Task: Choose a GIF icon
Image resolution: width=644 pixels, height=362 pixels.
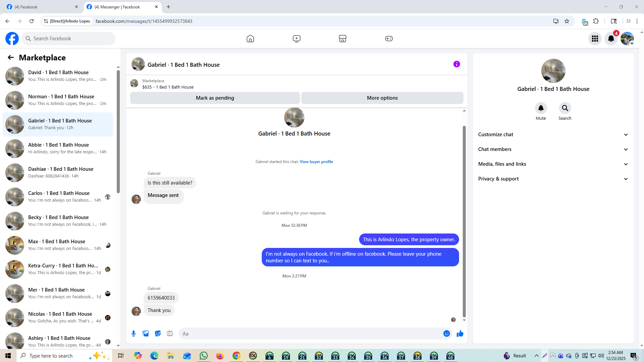Action: click(x=170, y=333)
